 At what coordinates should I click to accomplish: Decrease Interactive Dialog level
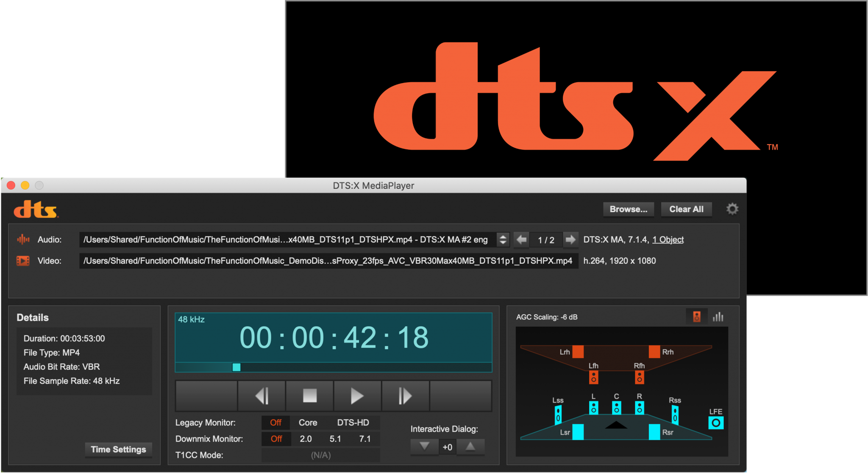pyautogui.click(x=424, y=446)
